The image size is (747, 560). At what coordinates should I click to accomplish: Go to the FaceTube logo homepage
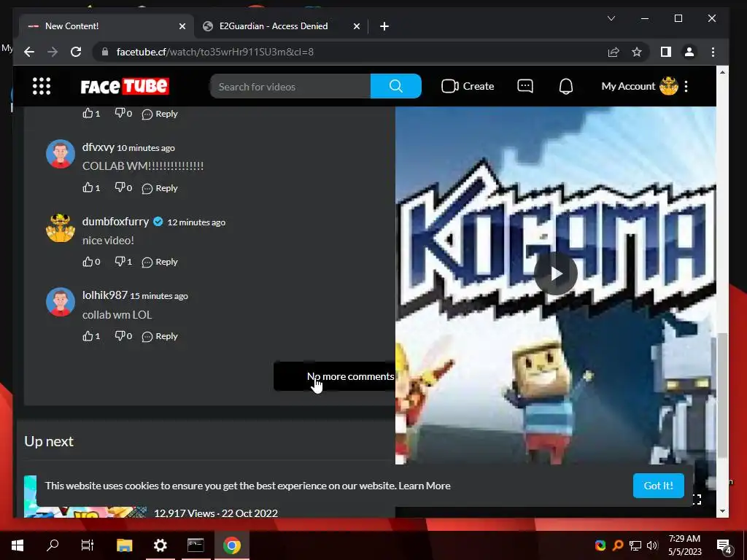click(125, 86)
